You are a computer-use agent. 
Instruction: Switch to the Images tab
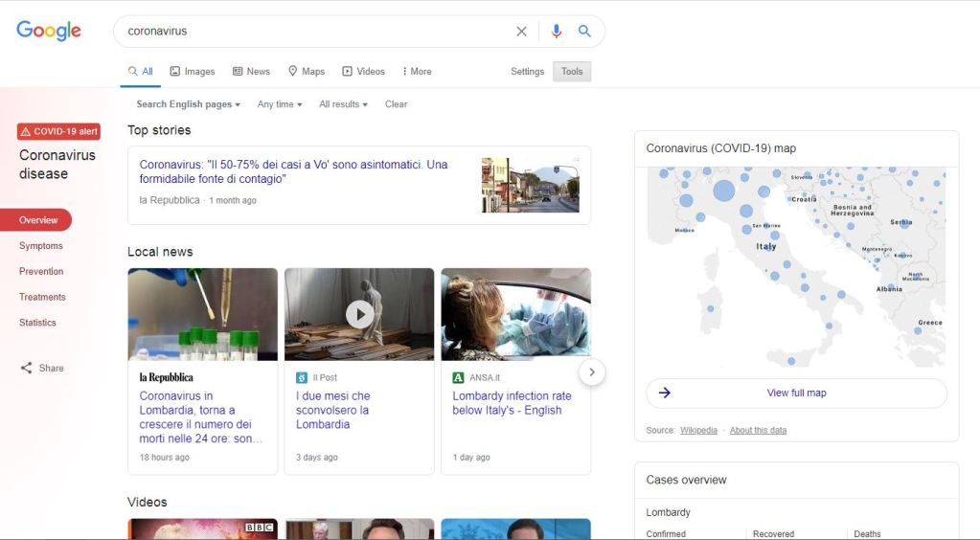coord(193,71)
